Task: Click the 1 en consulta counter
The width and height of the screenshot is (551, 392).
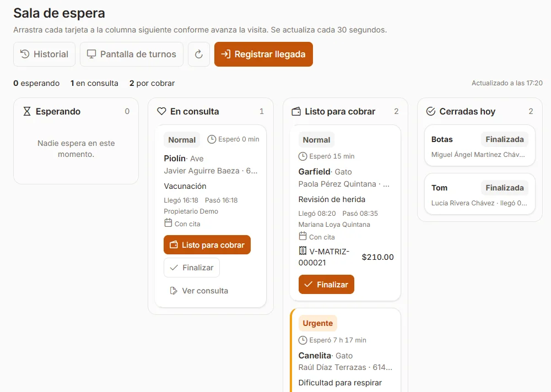Action: (94, 83)
